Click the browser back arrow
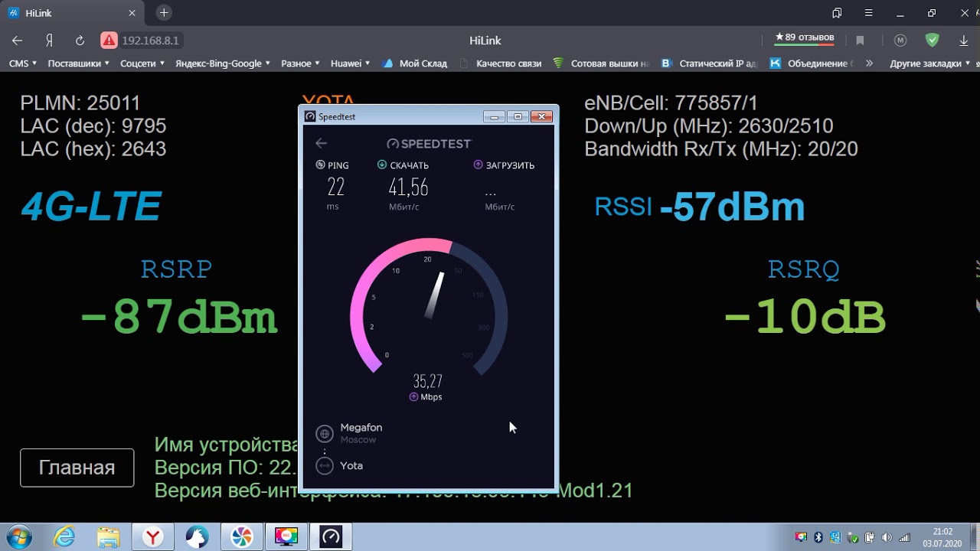 [x=17, y=41]
